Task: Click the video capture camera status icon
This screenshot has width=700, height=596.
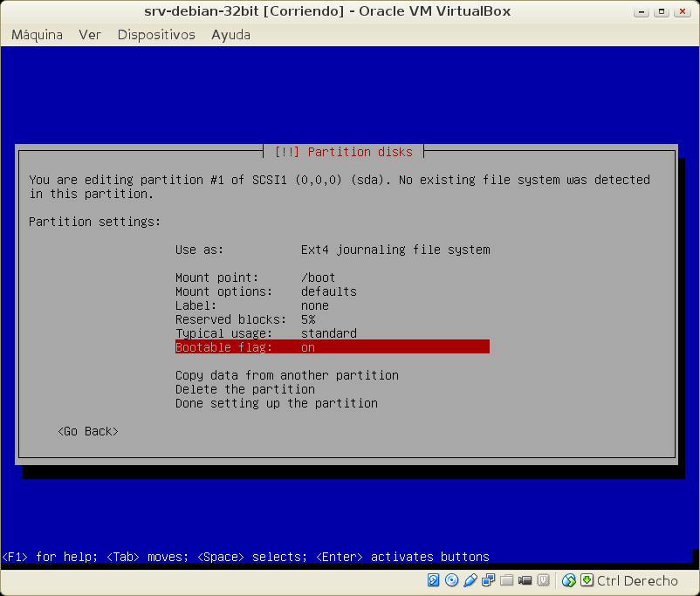Action: tap(525, 580)
